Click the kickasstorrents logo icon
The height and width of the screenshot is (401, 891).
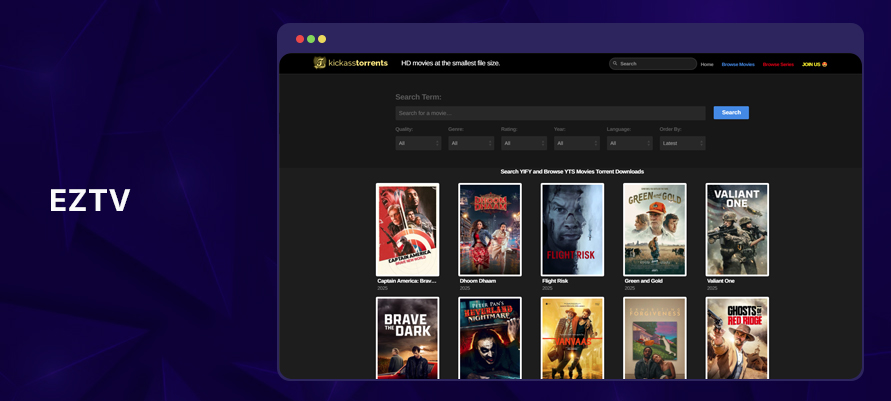click(x=320, y=63)
